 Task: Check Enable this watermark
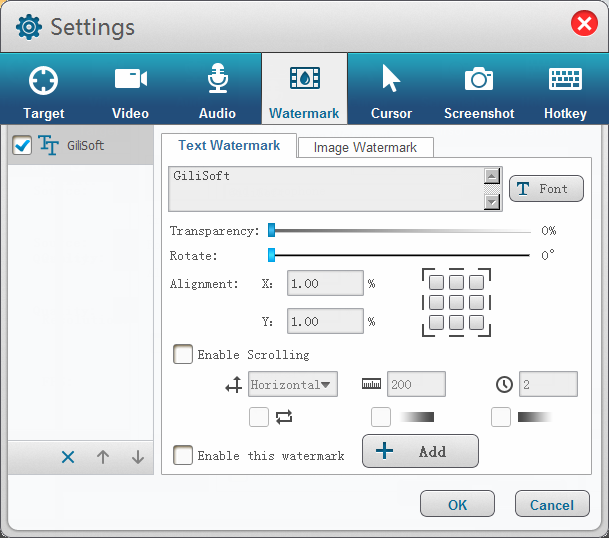click(x=183, y=455)
